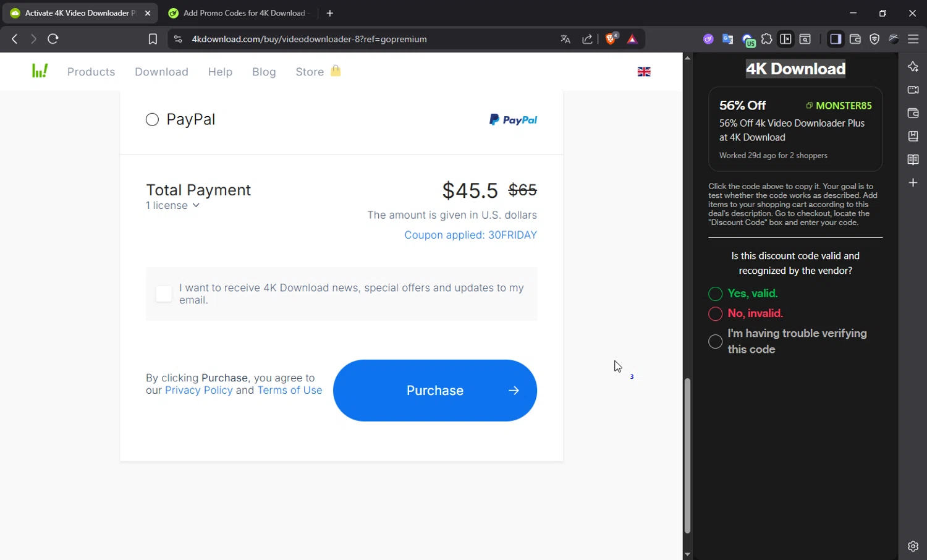Open the Download menu item
The width and height of the screenshot is (927, 560).
tap(161, 72)
